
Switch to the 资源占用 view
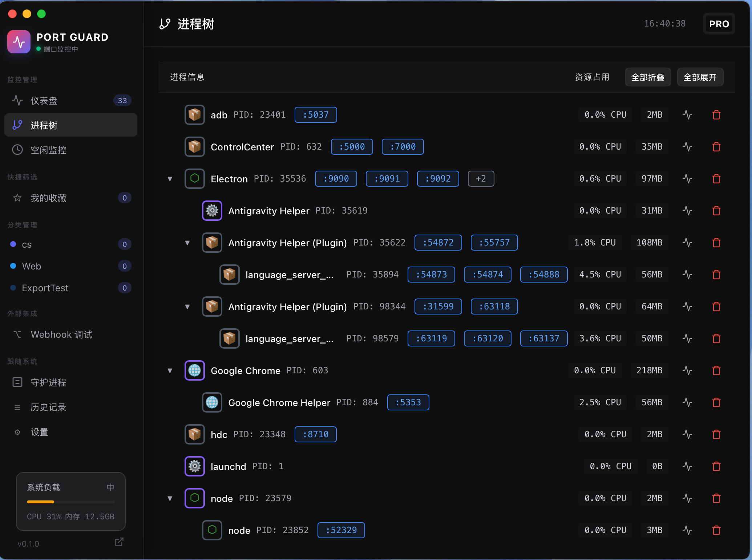[592, 77]
